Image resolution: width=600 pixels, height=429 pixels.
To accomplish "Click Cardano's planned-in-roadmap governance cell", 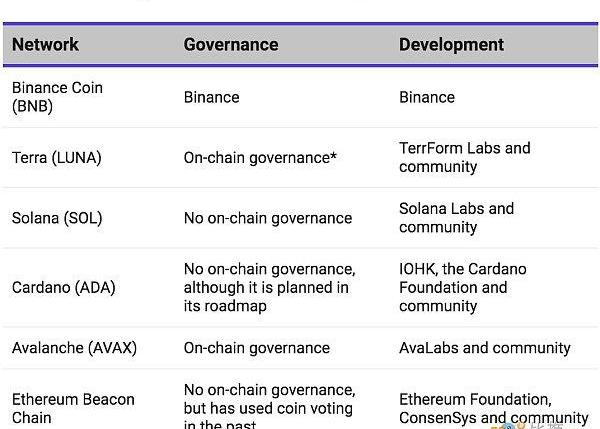I will pos(269,288).
